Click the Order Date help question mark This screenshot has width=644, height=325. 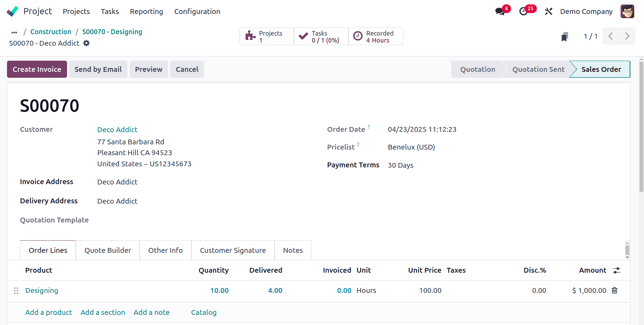pos(368,127)
